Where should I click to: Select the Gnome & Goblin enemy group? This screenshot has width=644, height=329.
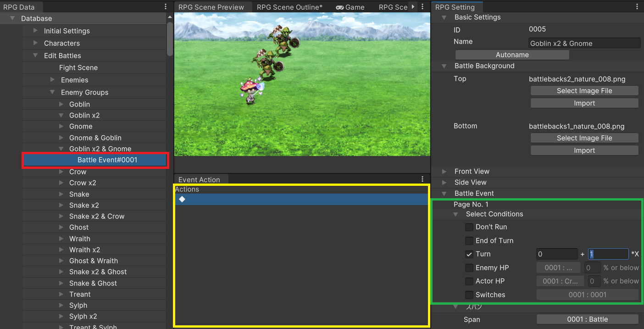tap(95, 138)
